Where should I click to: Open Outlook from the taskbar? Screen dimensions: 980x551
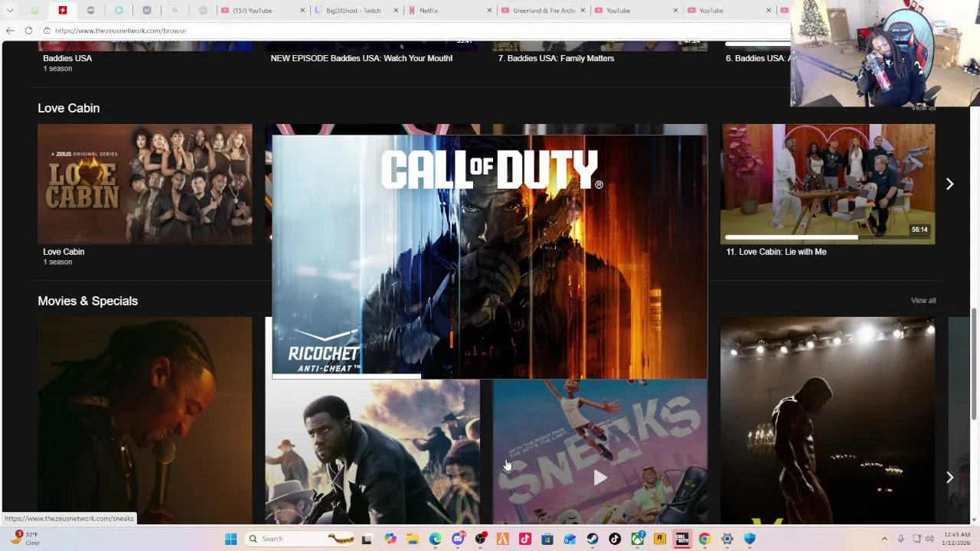[570, 539]
